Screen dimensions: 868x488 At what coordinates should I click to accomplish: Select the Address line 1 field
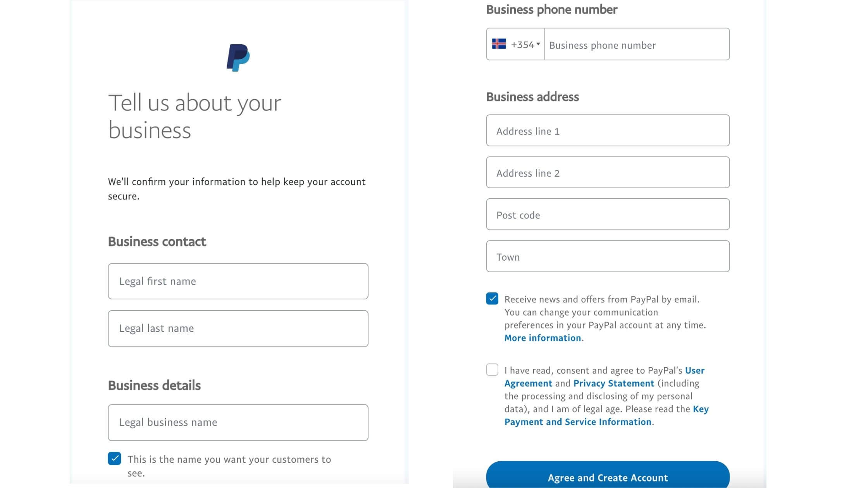pyautogui.click(x=608, y=131)
